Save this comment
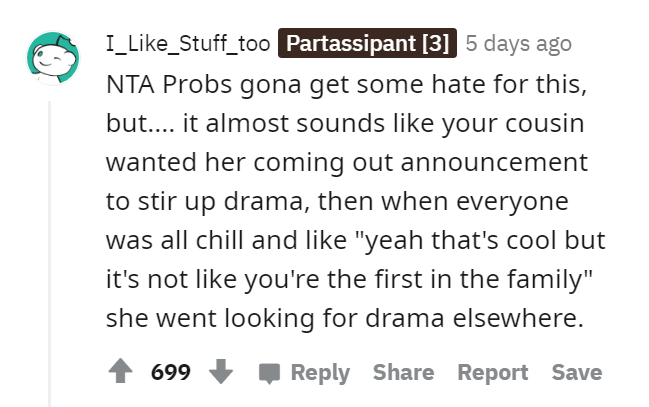The width and height of the screenshot is (649, 407). 577,372
